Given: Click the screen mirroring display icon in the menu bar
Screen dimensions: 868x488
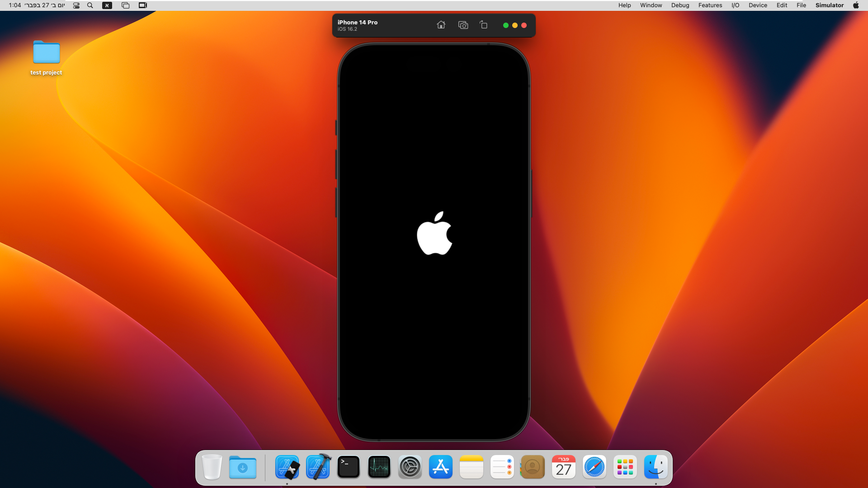Looking at the screenshot, I should click(x=143, y=5).
